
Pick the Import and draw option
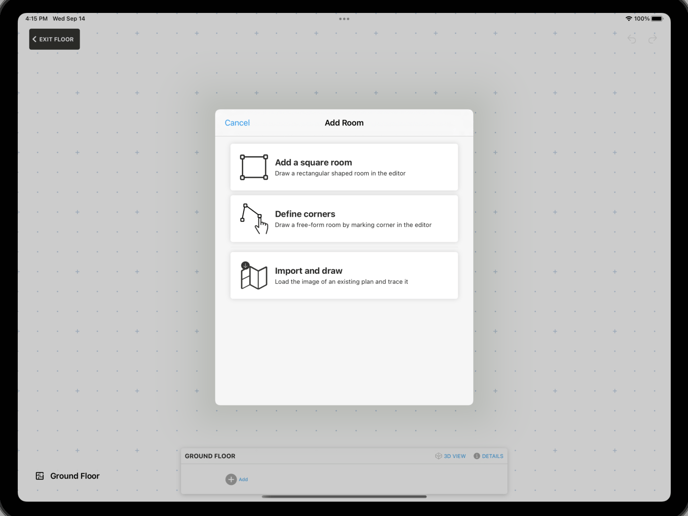344,276
